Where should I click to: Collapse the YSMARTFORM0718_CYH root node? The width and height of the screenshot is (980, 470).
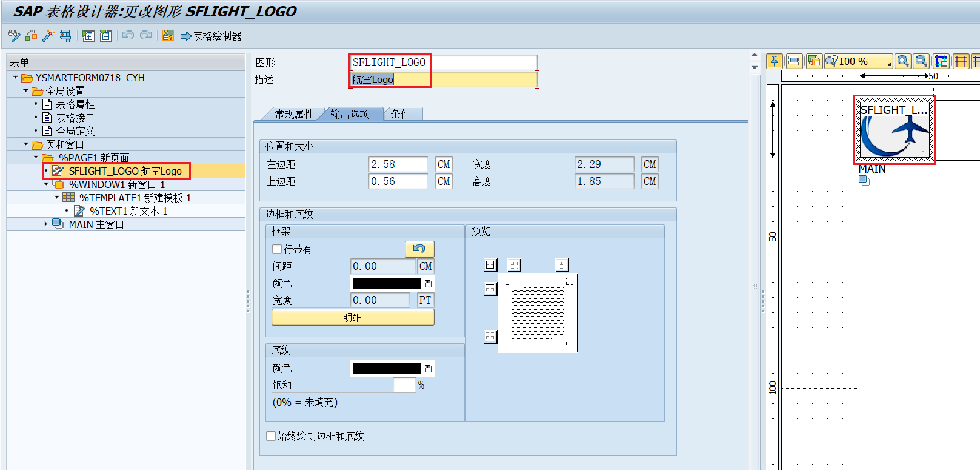16,77
